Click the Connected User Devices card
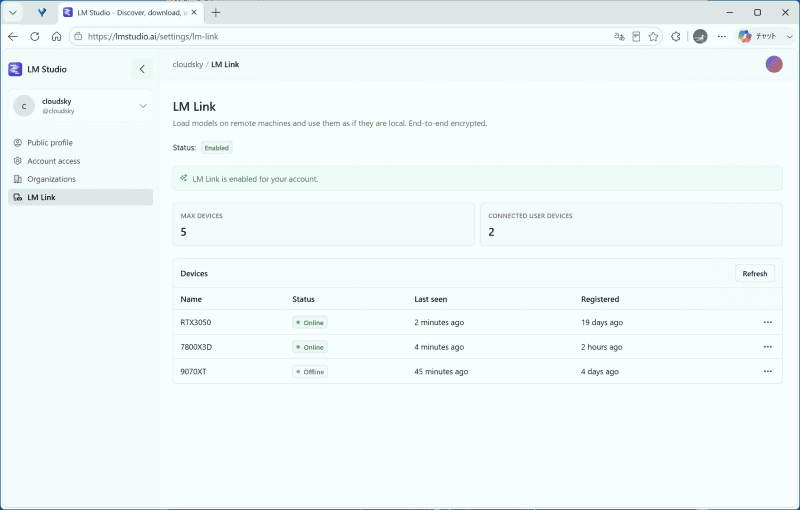The width and height of the screenshot is (800, 510). coord(631,224)
